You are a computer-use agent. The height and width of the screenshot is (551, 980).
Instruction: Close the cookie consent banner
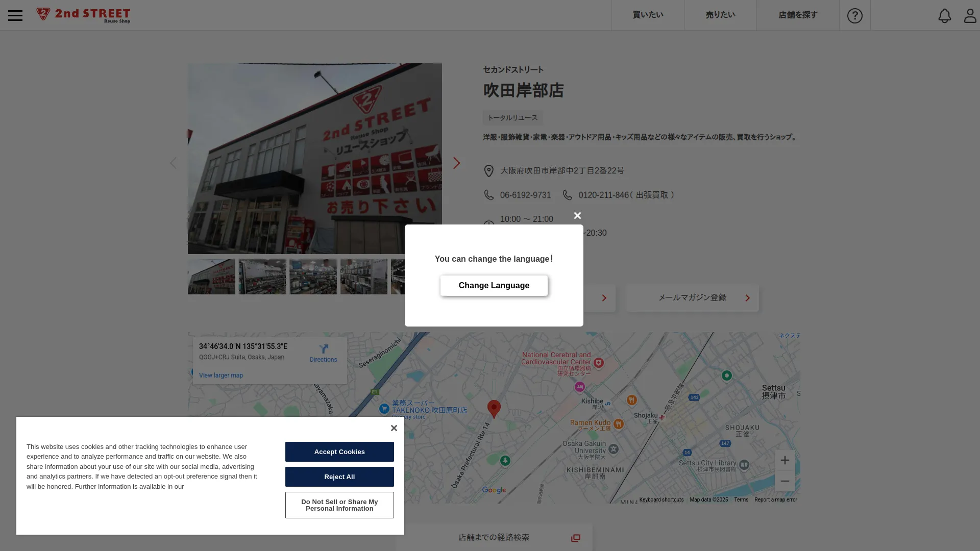pyautogui.click(x=394, y=428)
